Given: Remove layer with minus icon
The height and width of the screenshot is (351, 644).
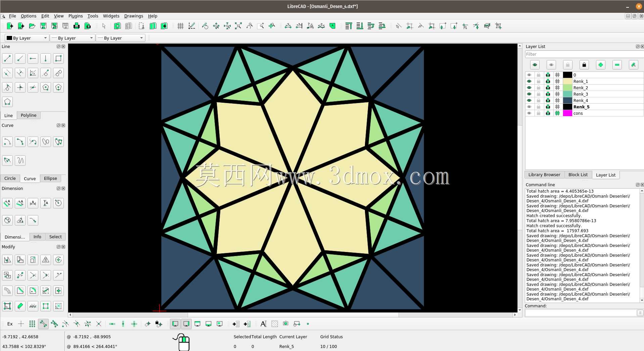Looking at the screenshot, I should (x=617, y=65).
